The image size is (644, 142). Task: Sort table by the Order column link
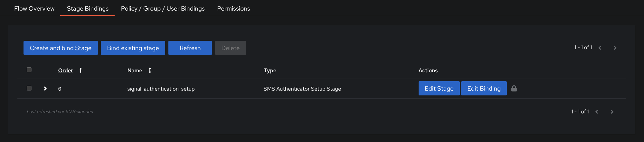coord(65,70)
